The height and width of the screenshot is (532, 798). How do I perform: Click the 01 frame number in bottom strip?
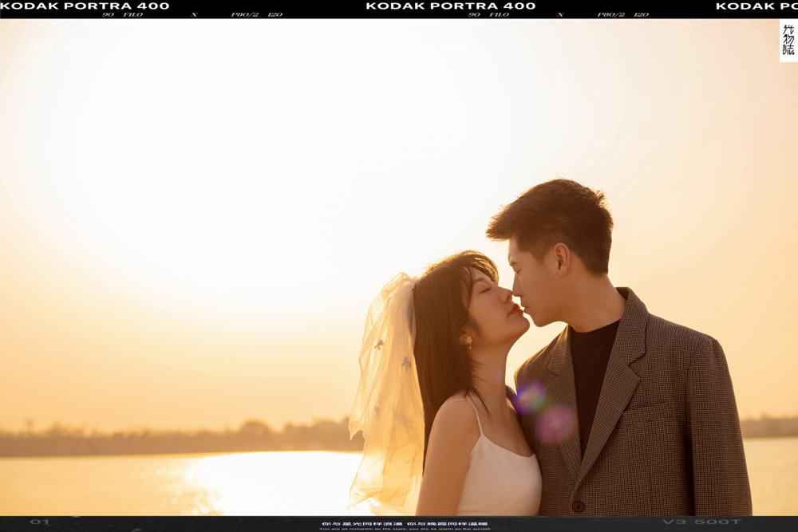click(x=40, y=522)
